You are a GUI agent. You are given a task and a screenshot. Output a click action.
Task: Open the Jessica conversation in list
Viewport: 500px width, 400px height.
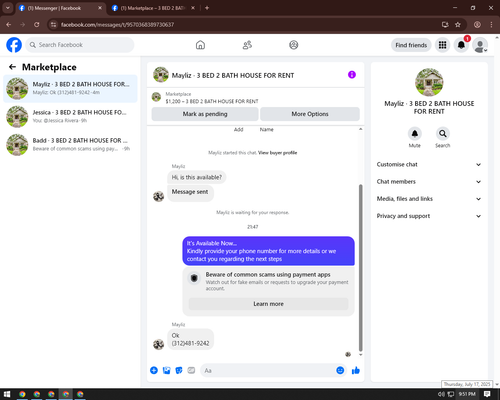coord(70,116)
